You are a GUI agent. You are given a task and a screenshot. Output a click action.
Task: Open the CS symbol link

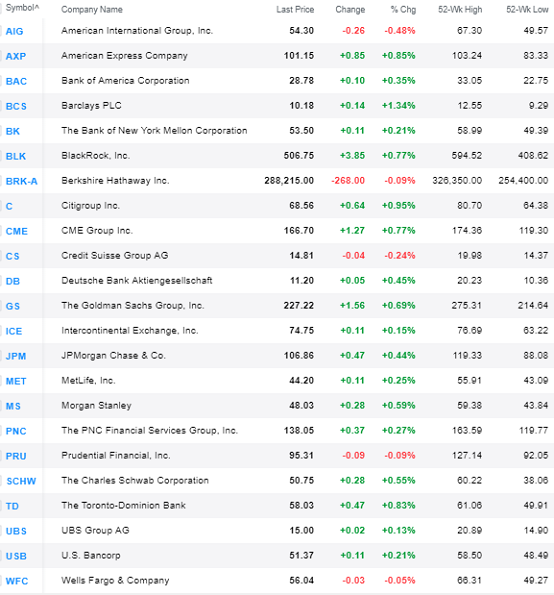pos(13,257)
